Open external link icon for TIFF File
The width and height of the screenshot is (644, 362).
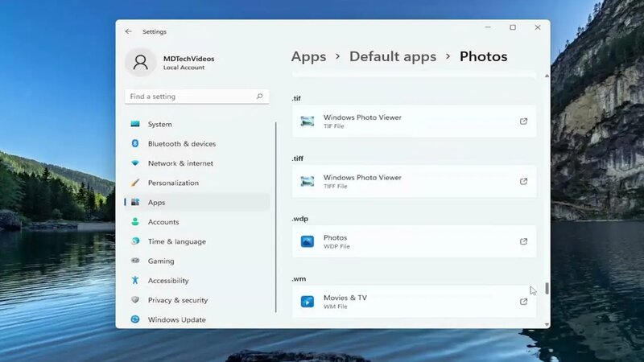(523, 181)
